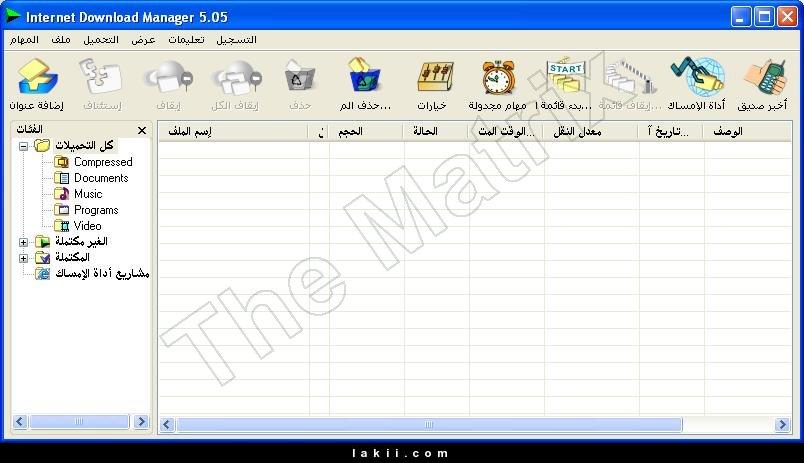Screen dimensions: 804x463
Task: Sort by Status (الحالة) column header
Action: point(436,131)
